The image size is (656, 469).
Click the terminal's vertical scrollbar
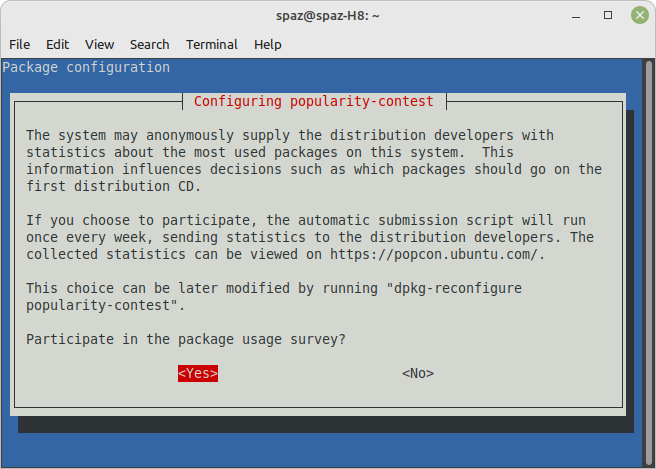[649, 263]
